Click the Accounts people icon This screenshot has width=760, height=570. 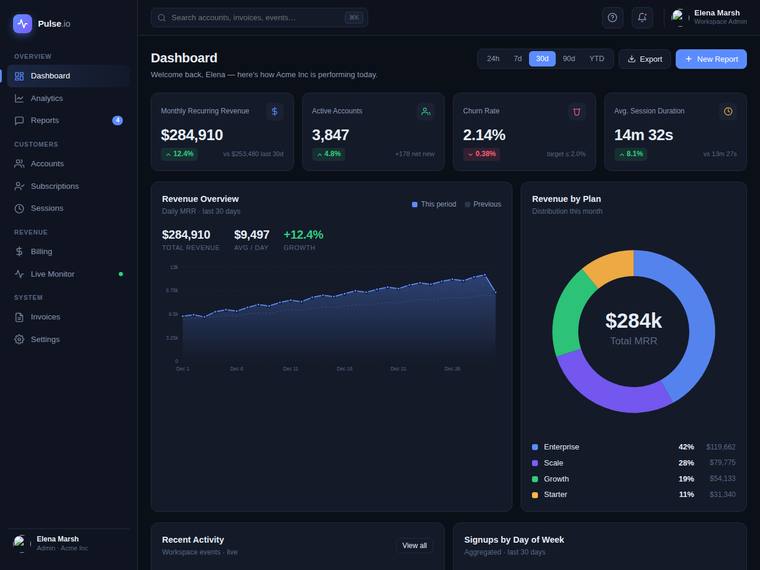[x=19, y=164]
